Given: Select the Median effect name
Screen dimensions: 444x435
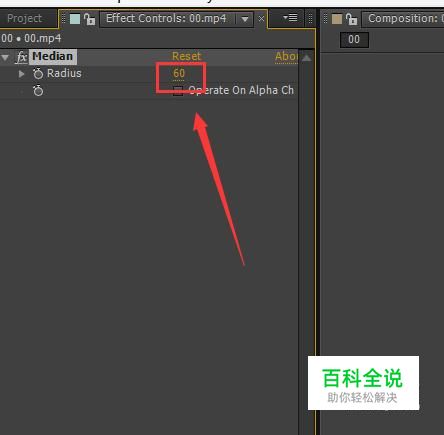Looking at the screenshot, I should click(x=53, y=56).
